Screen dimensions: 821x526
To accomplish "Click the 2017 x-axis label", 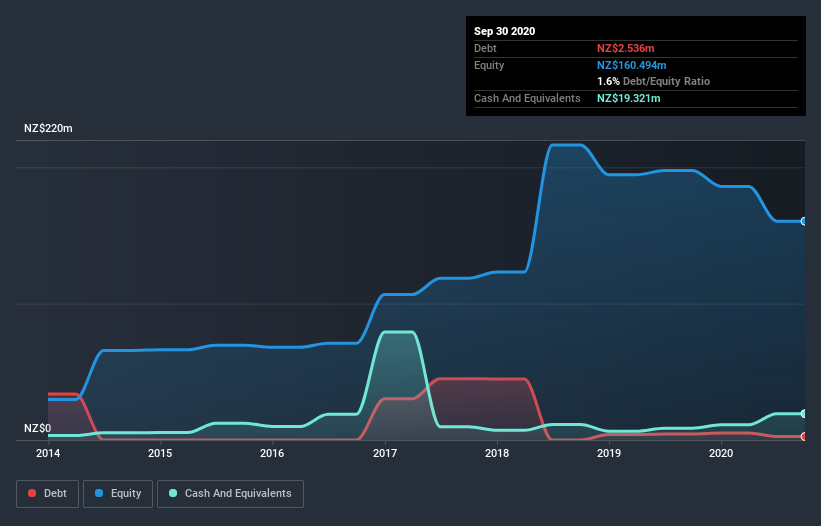I will (384, 453).
